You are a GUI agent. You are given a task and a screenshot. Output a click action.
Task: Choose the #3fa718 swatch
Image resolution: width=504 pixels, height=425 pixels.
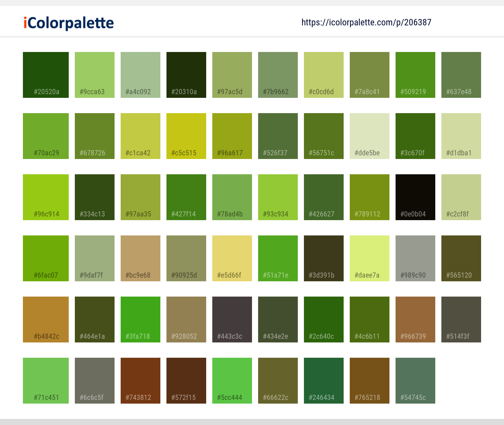(141, 320)
